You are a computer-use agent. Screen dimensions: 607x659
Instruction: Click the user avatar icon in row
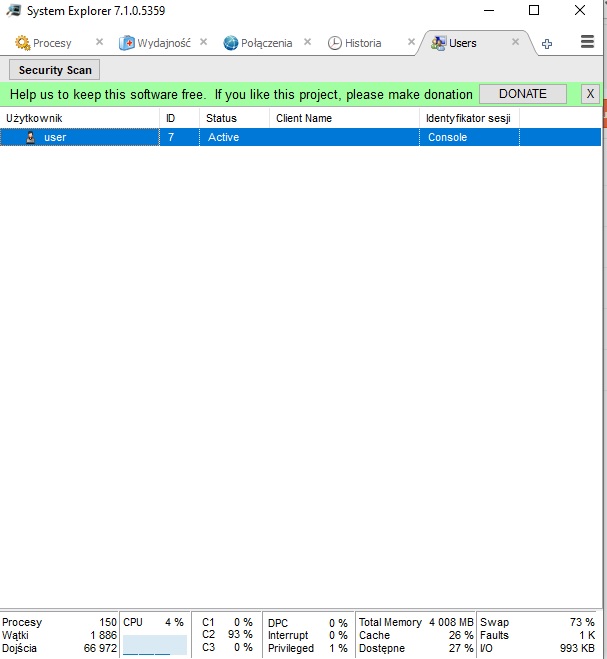(x=31, y=137)
